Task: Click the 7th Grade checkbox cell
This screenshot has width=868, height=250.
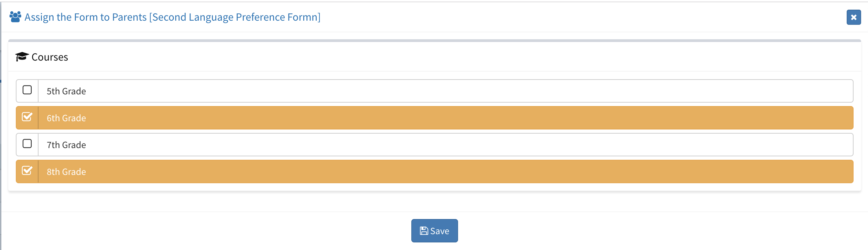Action: click(x=27, y=145)
